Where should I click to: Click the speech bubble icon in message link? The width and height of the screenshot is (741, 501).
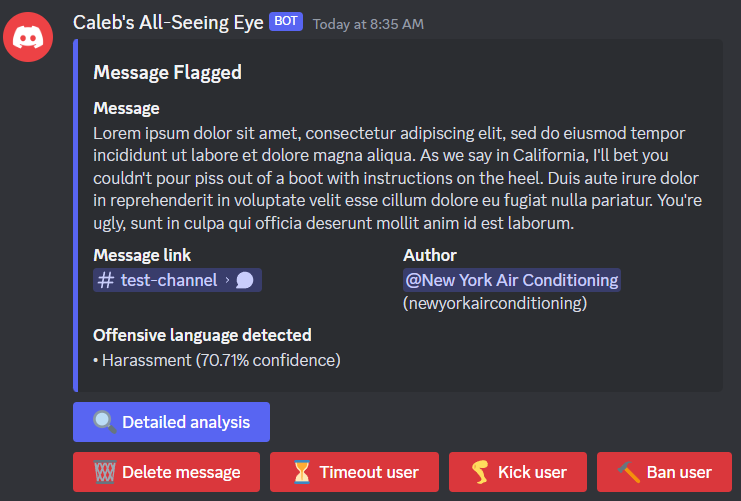(245, 280)
